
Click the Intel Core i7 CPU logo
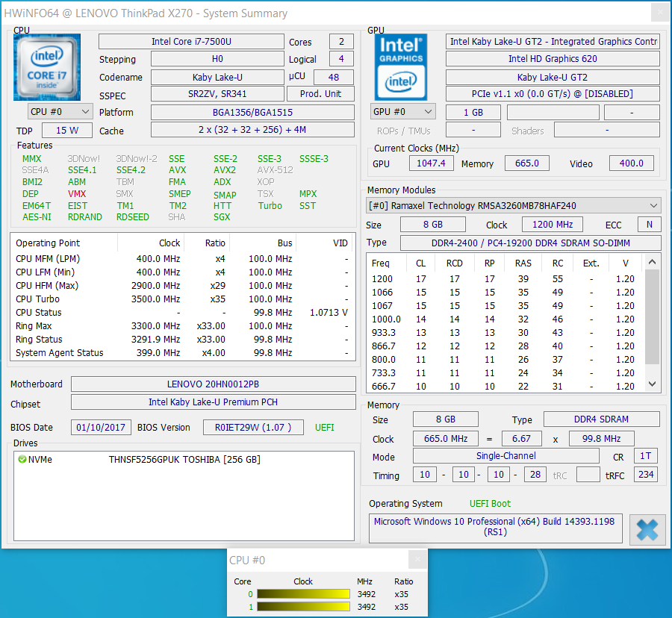coord(47,67)
